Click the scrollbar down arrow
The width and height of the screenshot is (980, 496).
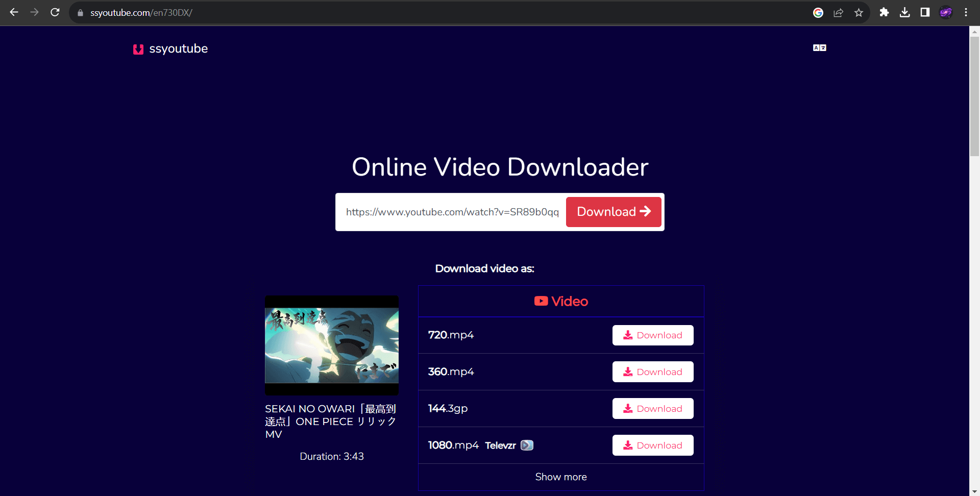click(x=974, y=491)
